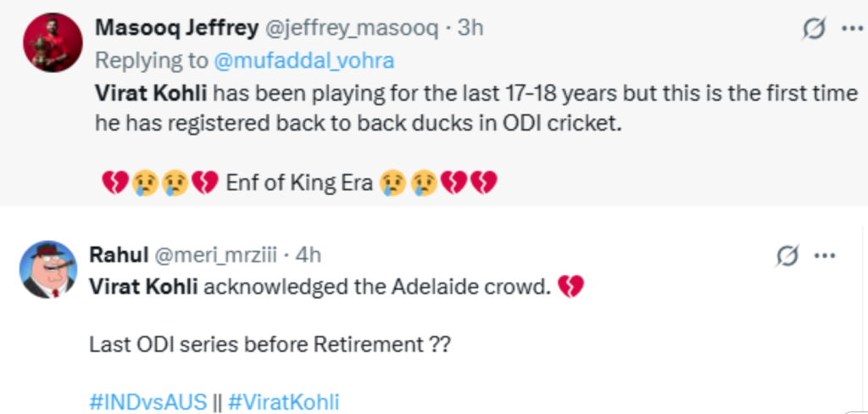Click Rahul's cartoon profile avatar
The image size is (868, 414).
point(45,269)
